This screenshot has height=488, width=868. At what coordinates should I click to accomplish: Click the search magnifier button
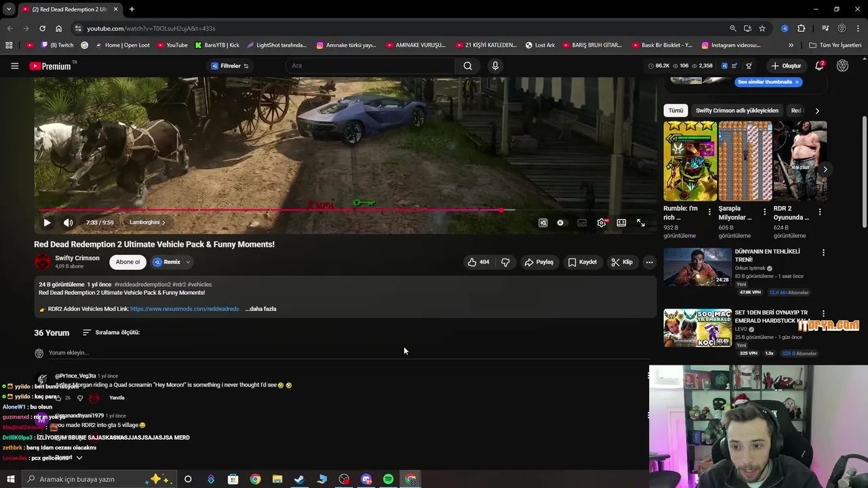pyautogui.click(x=467, y=66)
